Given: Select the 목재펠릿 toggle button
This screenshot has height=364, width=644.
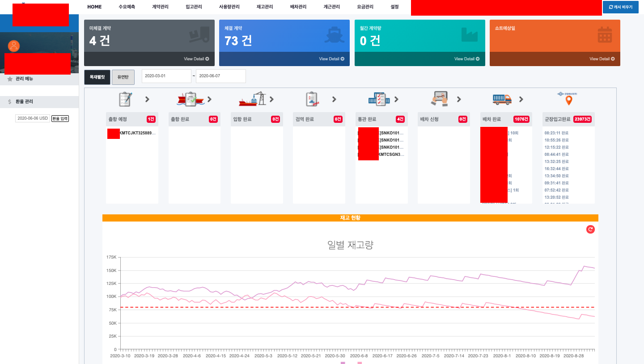Looking at the screenshot, I should click(97, 77).
